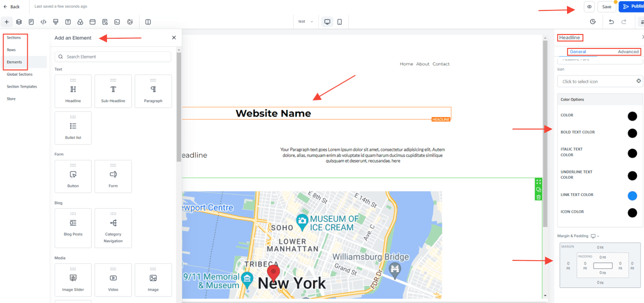Open Global Sections in left sidebar
Screen dimensions: 644x303
point(20,74)
